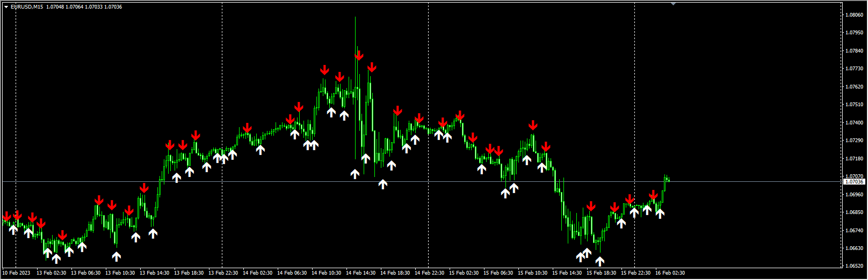Click the 13 Feb 22:30 time label
This screenshot has width=868, height=280.
click(x=223, y=273)
